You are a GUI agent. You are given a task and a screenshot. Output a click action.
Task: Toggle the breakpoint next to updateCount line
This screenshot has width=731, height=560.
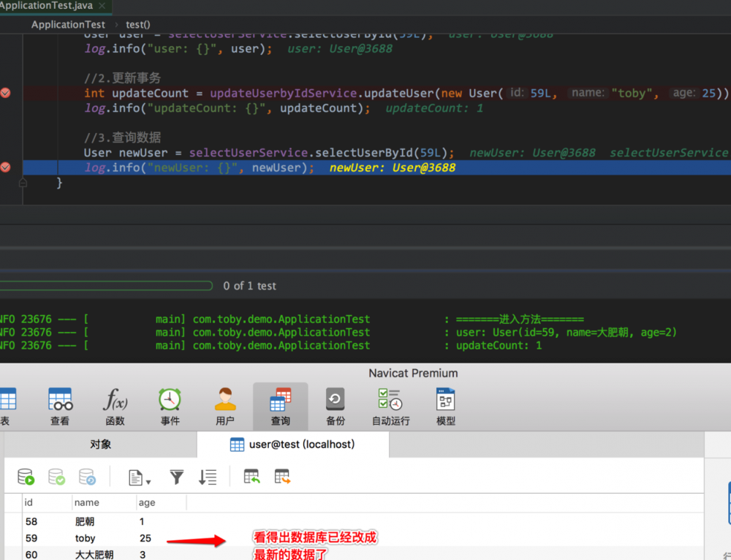click(x=5, y=93)
